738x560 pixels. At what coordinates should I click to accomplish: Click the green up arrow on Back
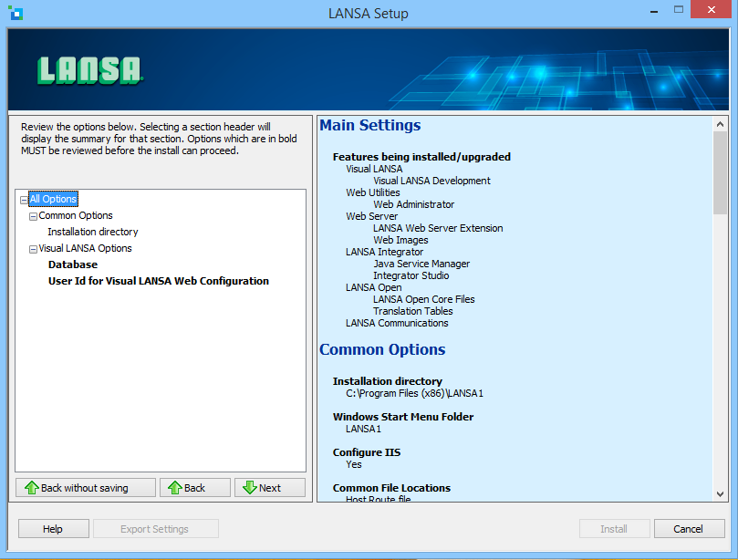[174, 488]
